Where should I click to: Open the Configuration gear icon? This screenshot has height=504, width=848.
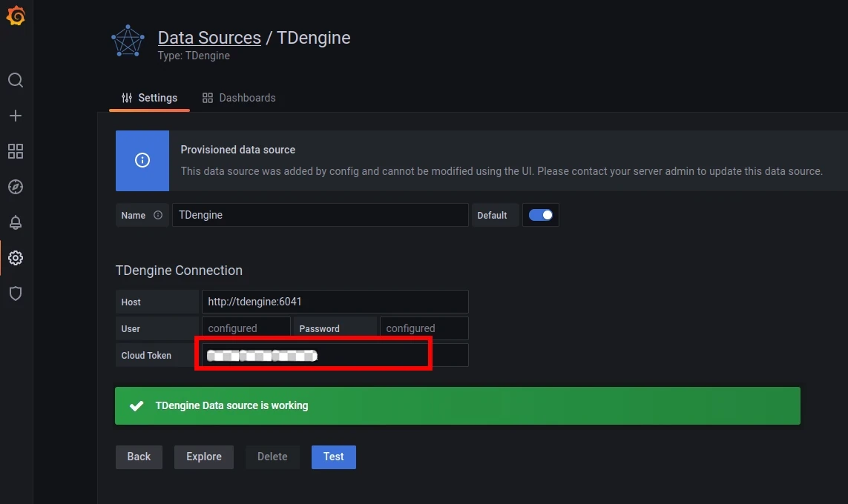[16, 258]
